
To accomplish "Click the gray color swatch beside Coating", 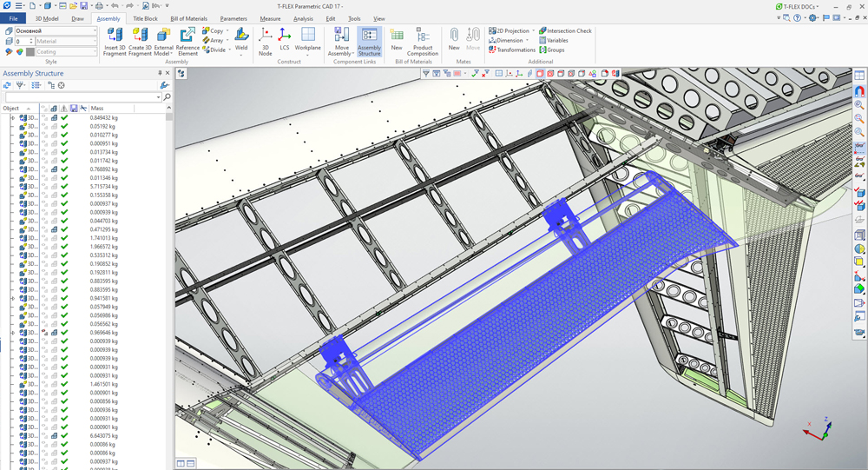I will 30,51.
